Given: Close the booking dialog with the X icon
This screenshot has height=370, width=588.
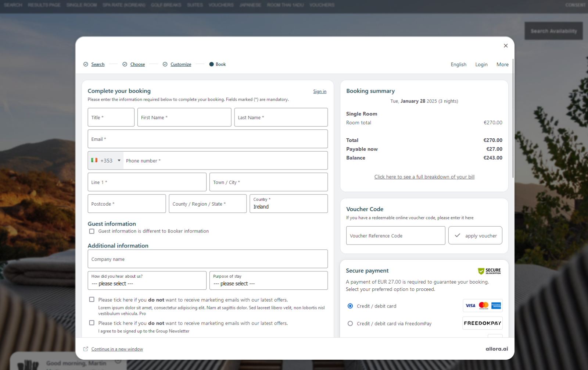Looking at the screenshot, I should click(506, 46).
